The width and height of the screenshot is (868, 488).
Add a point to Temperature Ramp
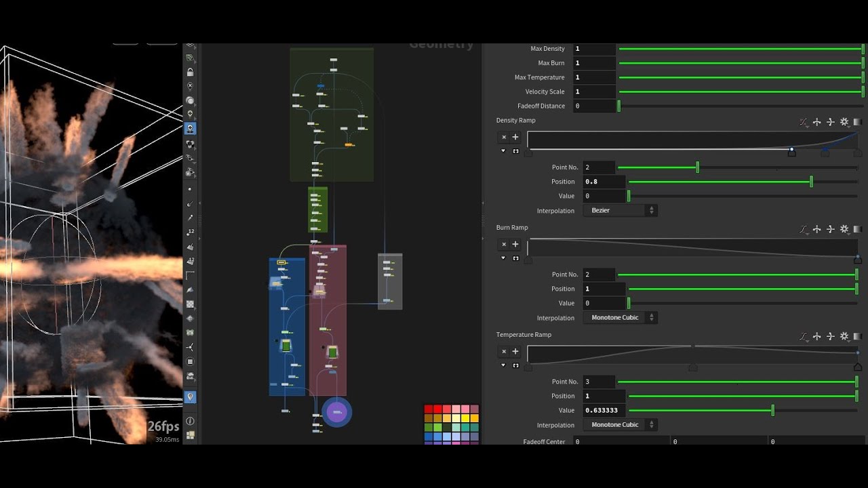click(515, 351)
